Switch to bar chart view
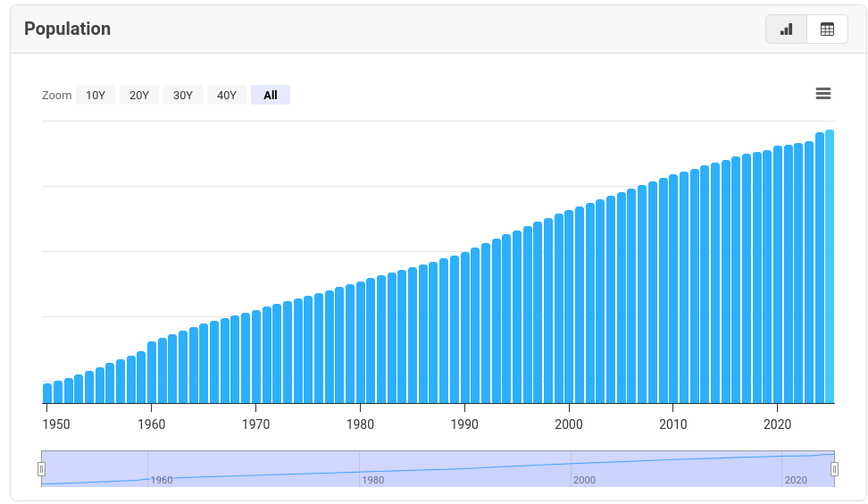This screenshot has width=868, height=504. coord(786,29)
